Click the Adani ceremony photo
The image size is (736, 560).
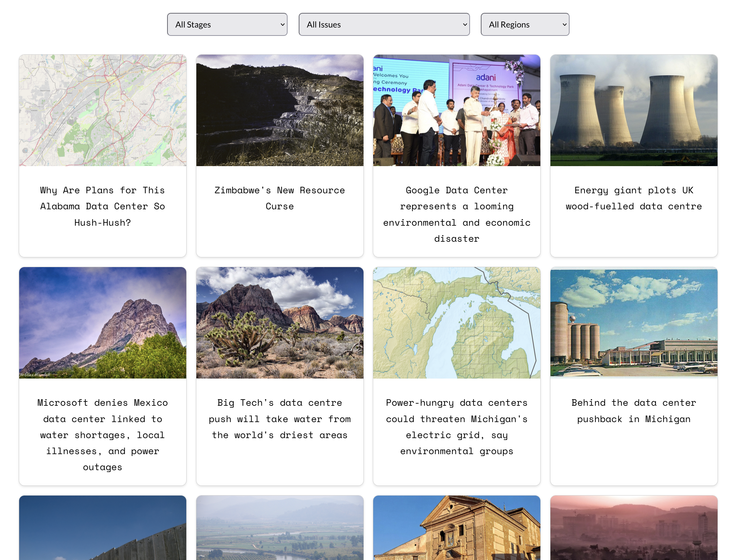click(x=456, y=110)
